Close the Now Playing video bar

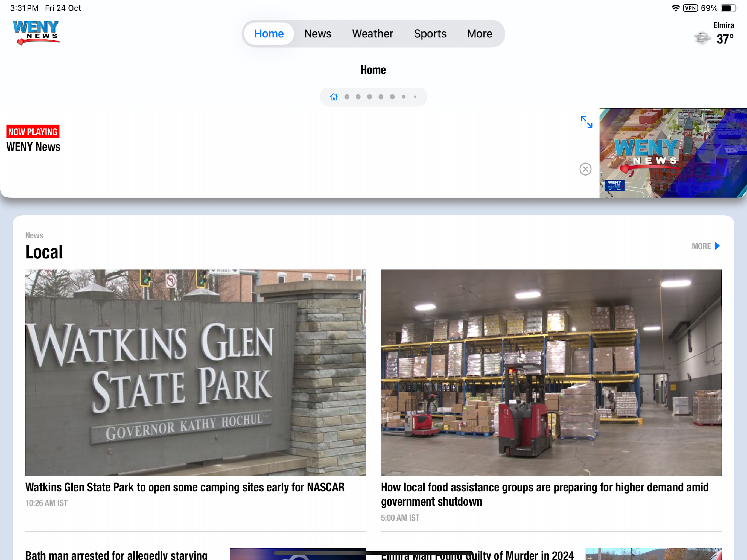tap(585, 169)
